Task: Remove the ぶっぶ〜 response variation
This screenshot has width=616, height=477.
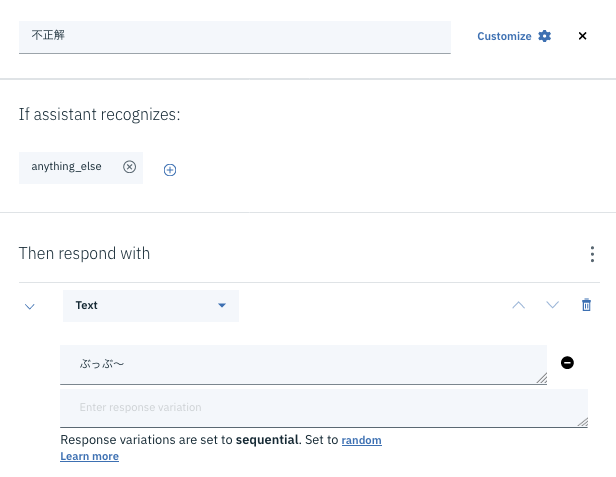Action: pos(567,363)
